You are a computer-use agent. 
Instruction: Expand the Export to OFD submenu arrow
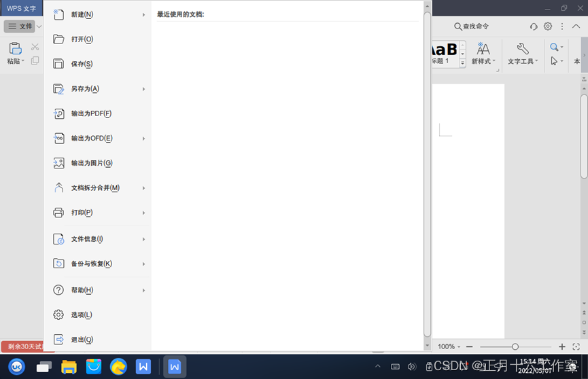pyautogui.click(x=143, y=139)
